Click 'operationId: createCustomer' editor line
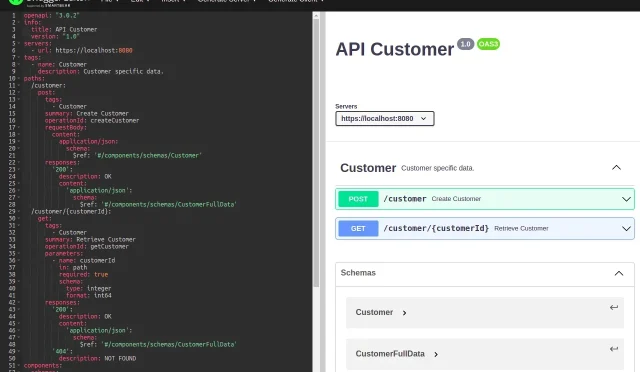Viewport: 640px width, 372px height. click(x=92, y=120)
